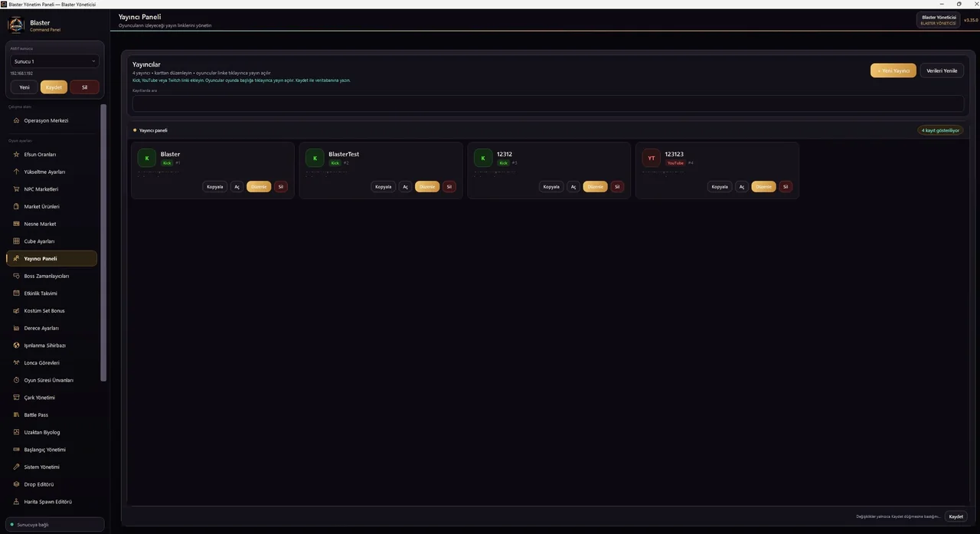Click the red Sil button under Sunucu 1
Viewport: 980px width, 534px height.
(x=84, y=87)
